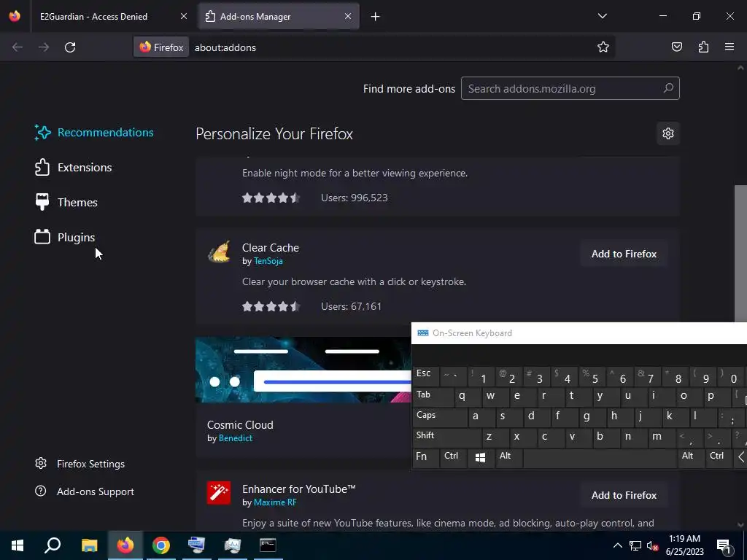Open muted volume tray icon
Image resolution: width=747 pixels, height=560 pixels.
(652, 545)
